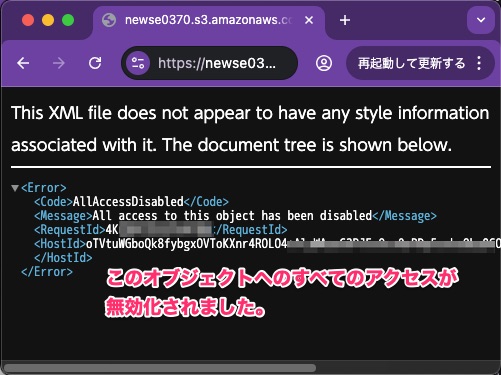Select the newse0370.s3.amazonaws.com tab
Image resolution: width=501 pixels, height=375 pixels.
coord(209,20)
